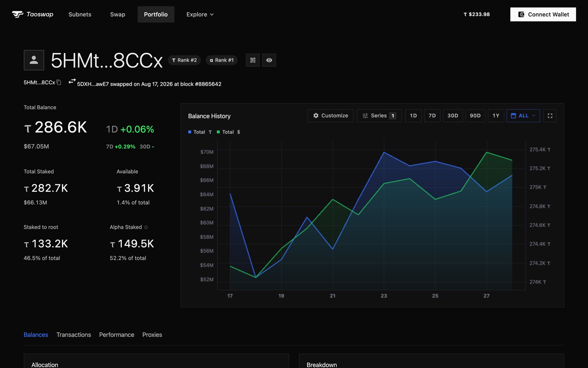The image size is (588, 368).
Task: Toggle the blue Total τ legend series
Action: [200, 132]
